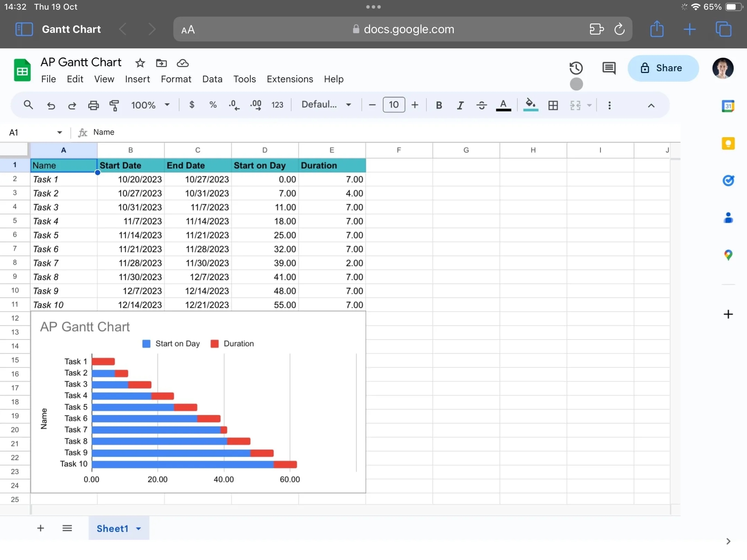Click the Share button
Image resolution: width=747 pixels, height=560 pixels.
point(663,68)
